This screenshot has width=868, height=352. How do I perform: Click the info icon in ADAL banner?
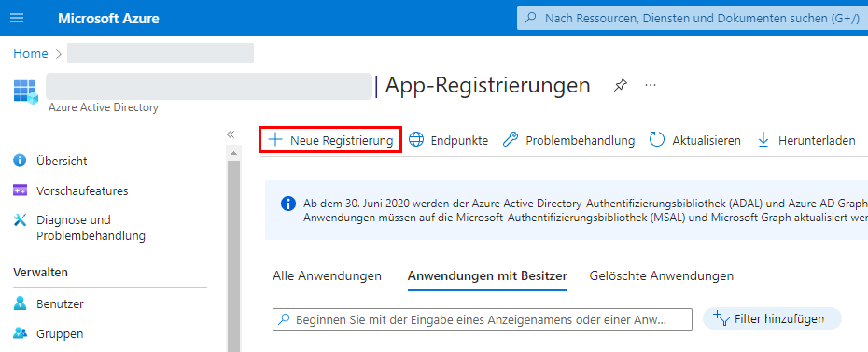(x=288, y=204)
